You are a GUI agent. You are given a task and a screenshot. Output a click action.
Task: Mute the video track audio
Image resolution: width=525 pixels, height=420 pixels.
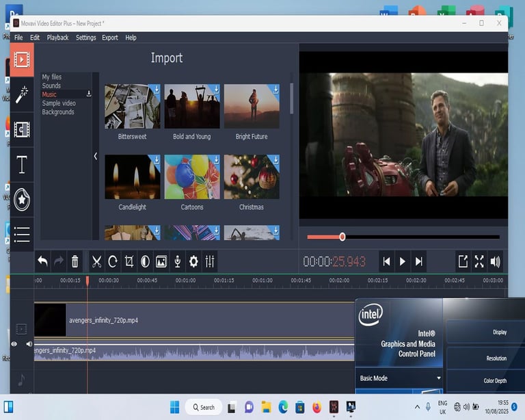tap(29, 344)
